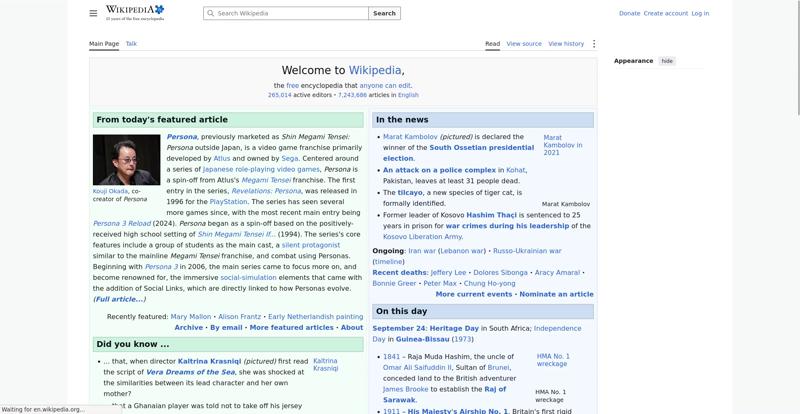Open the Full article link
Screen dimensions: 800x414
tap(119, 299)
